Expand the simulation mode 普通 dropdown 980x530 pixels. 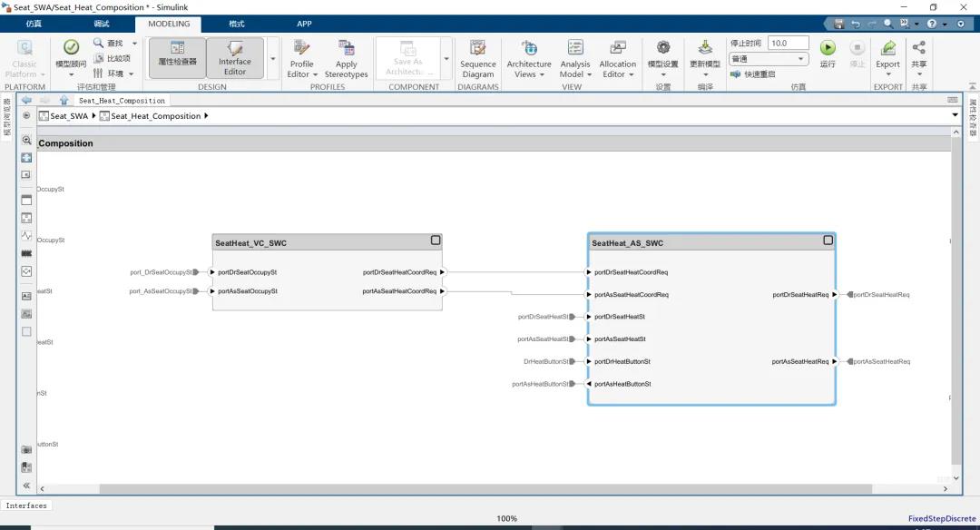(x=769, y=59)
